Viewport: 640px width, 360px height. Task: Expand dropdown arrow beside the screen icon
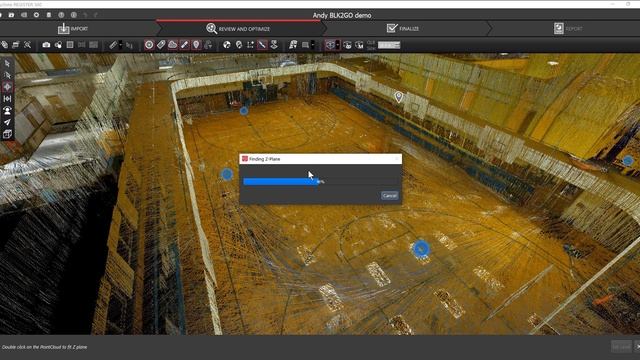[x=313, y=45]
